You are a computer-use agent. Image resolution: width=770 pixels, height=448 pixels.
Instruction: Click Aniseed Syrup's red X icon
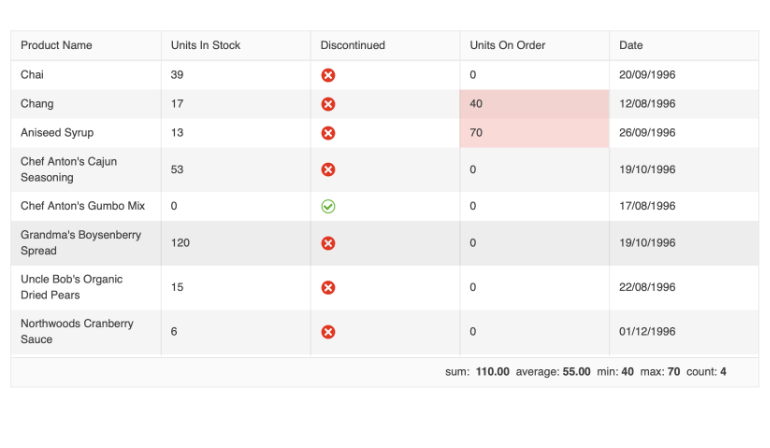point(328,133)
